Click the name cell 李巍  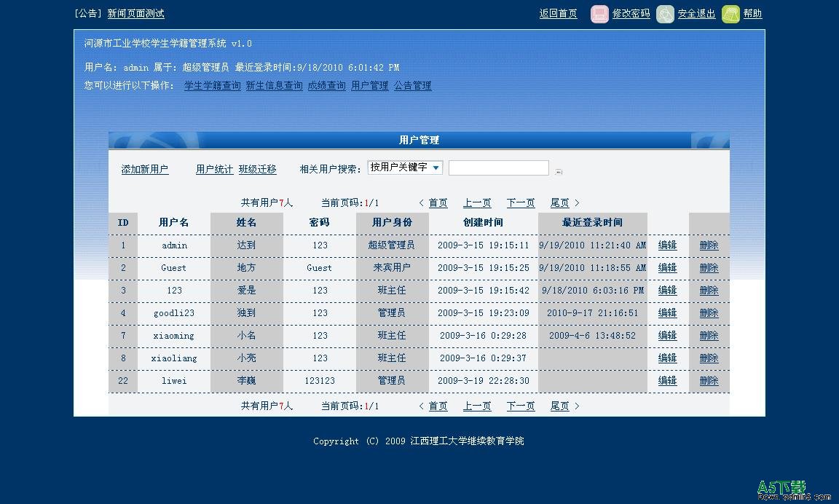[x=247, y=381]
